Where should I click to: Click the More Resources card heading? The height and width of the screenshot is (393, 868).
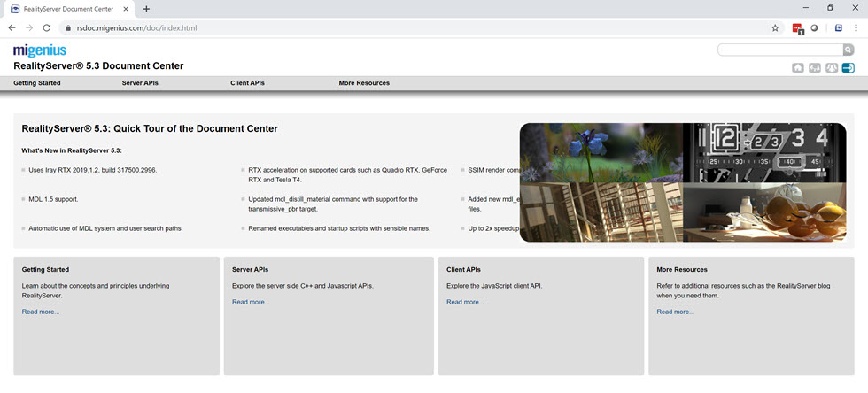pyautogui.click(x=682, y=270)
